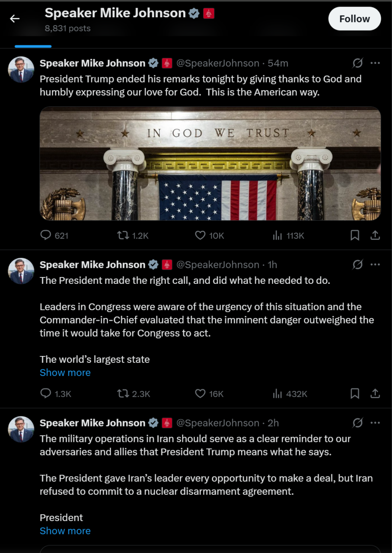Open Grok actions on the 54m post
The image size is (392, 553).
[357, 63]
